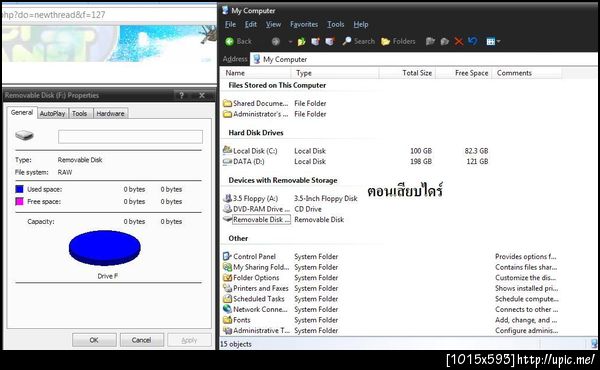The height and width of the screenshot is (370, 600).
Task: Sort by the Free Space column header
Action: (463, 73)
